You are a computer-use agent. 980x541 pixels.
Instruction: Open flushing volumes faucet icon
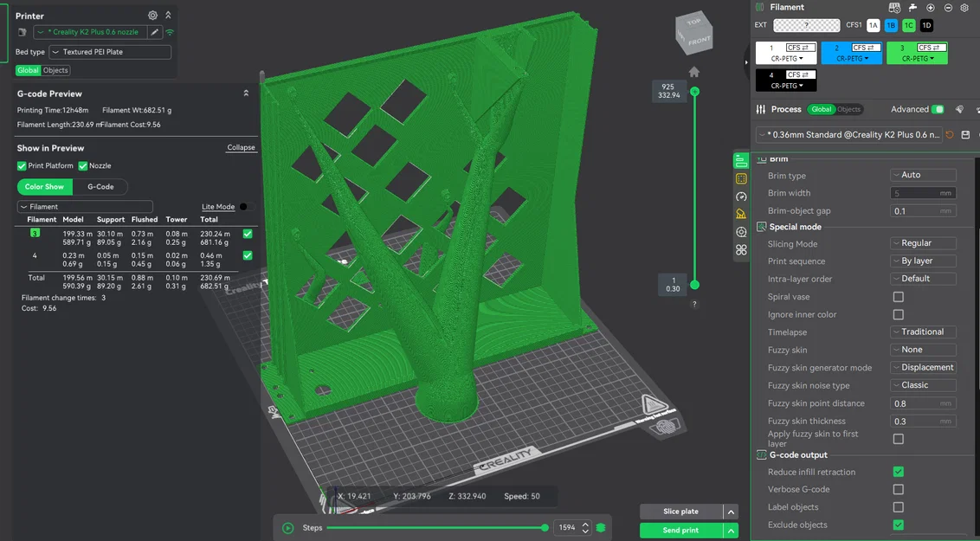click(912, 8)
